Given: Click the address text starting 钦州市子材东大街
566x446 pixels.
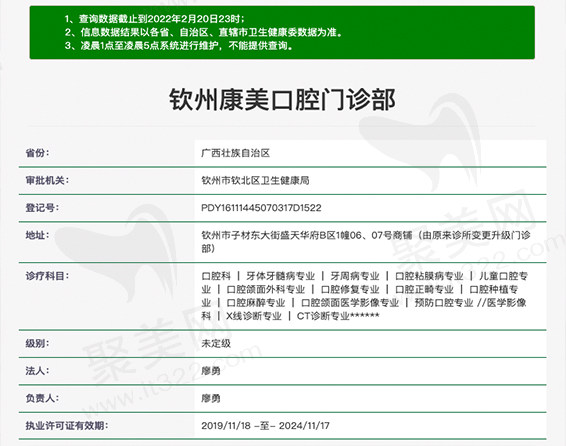Looking at the screenshot, I should pos(366,242).
